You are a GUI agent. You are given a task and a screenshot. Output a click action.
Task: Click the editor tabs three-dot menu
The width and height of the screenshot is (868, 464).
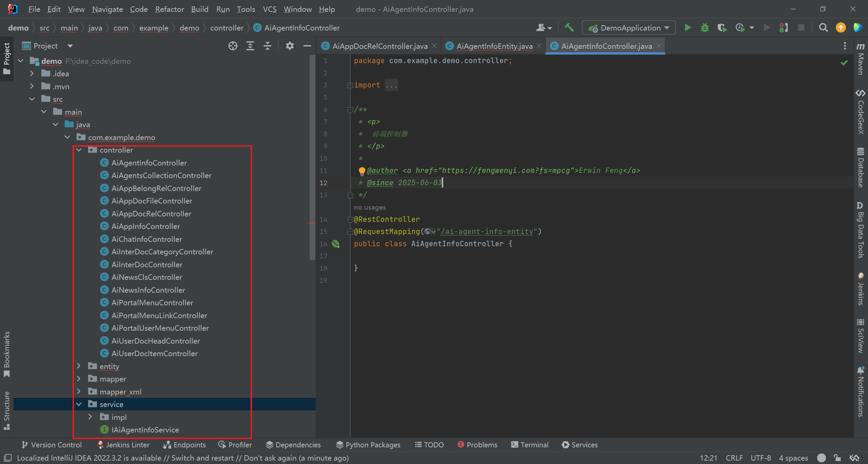(845, 46)
